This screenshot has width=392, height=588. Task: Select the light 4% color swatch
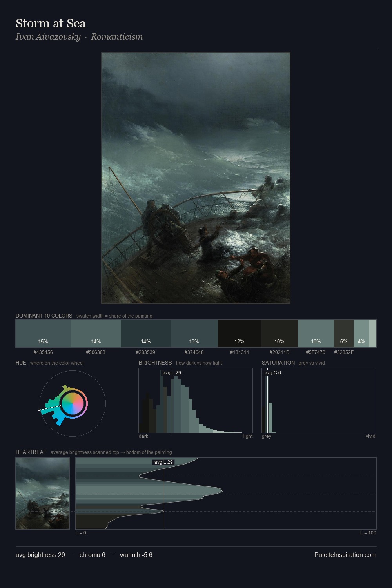361,334
